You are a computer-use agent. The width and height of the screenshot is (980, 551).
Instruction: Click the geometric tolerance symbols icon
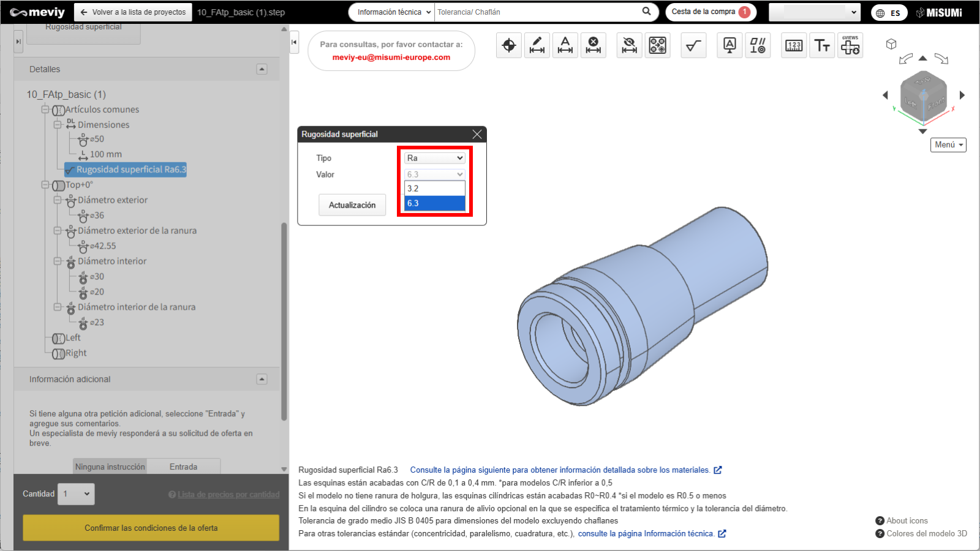click(758, 45)
